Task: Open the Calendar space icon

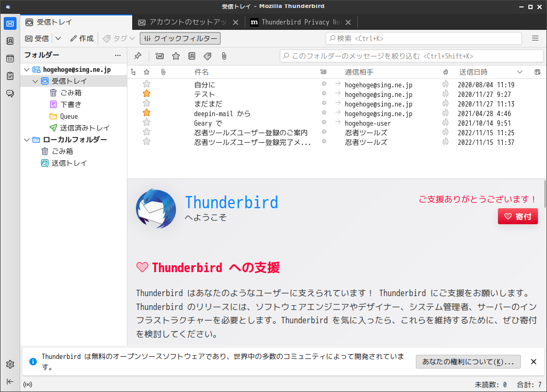Action: (x=10, y=59)
